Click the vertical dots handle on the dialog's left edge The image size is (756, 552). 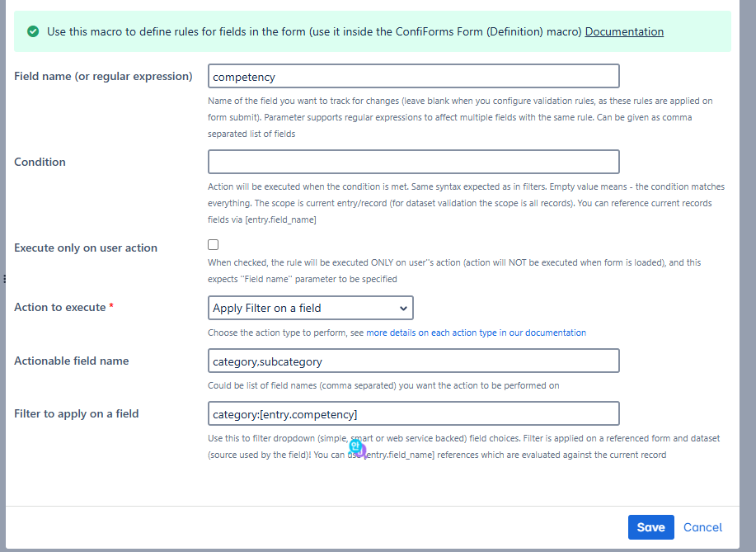[4, 279]
